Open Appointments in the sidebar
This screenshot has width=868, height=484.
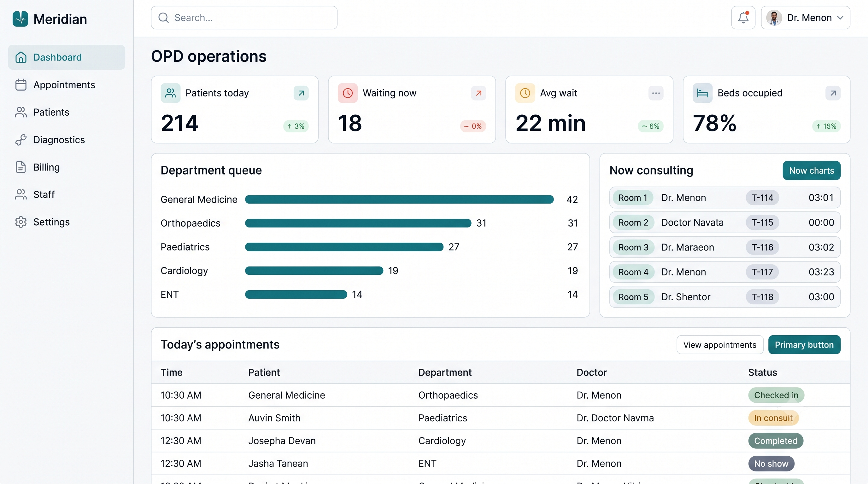click(67, 85)
